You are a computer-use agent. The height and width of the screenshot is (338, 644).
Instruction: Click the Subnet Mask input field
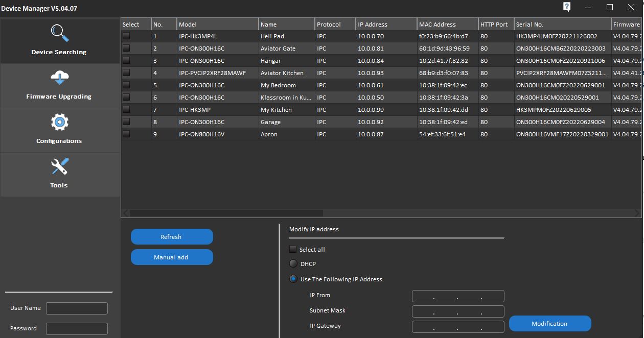[x=458, y=311]
